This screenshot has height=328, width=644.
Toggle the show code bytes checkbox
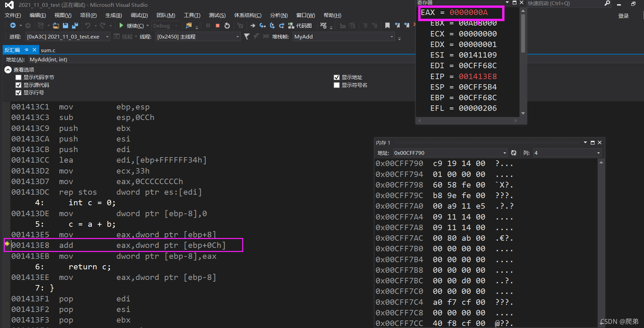(x=18, y=77)
